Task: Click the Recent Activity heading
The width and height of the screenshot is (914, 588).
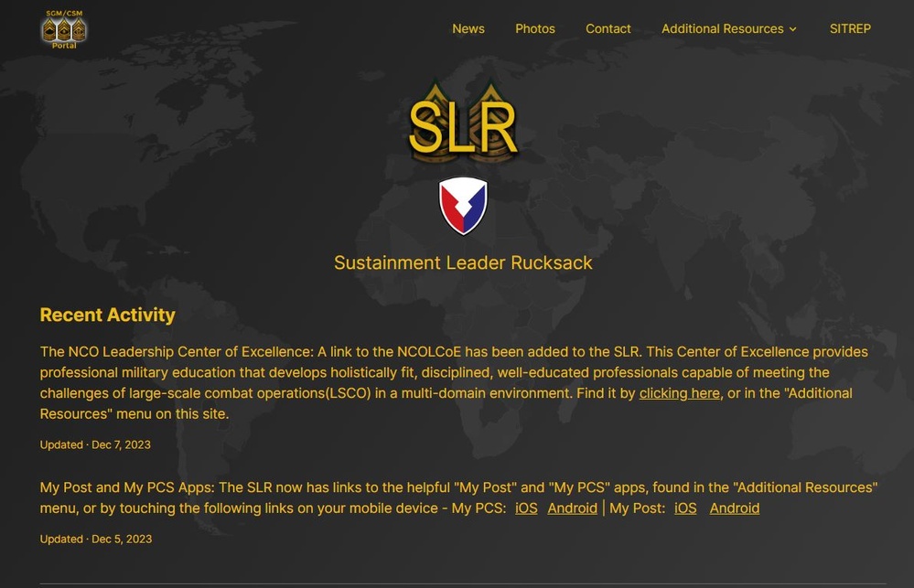Action: [x=107, y=315]
